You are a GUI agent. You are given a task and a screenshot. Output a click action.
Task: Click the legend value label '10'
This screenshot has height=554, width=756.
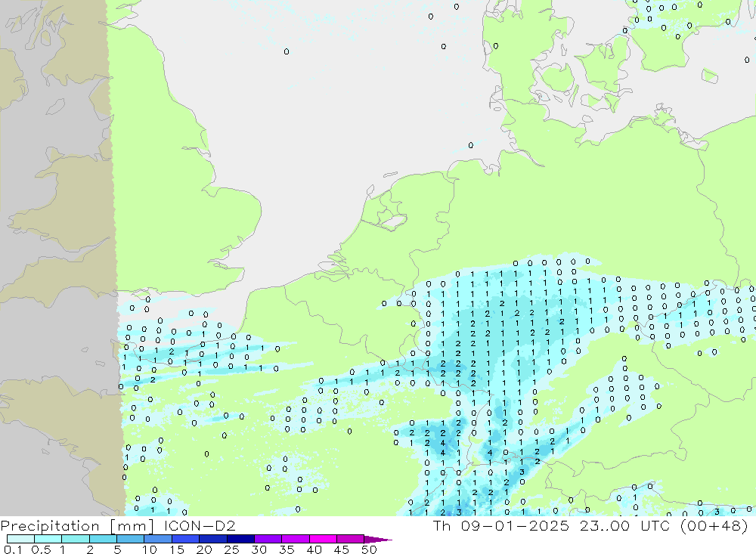pos(150,549)
